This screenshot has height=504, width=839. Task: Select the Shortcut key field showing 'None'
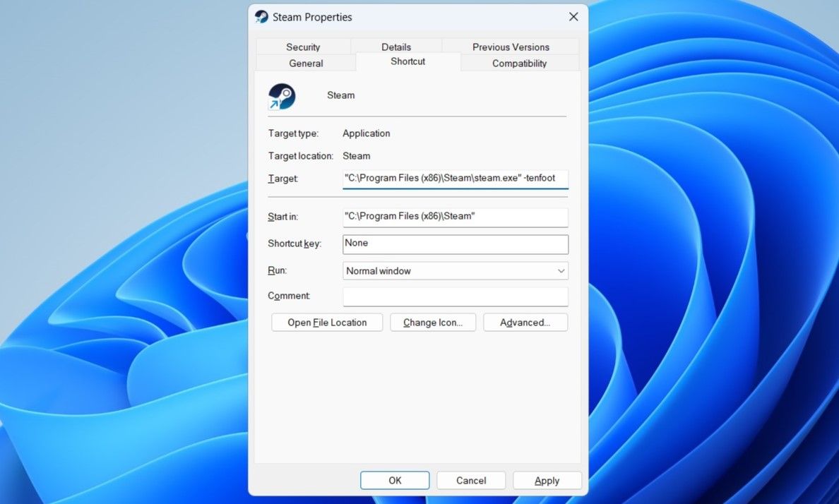(455, 244)
